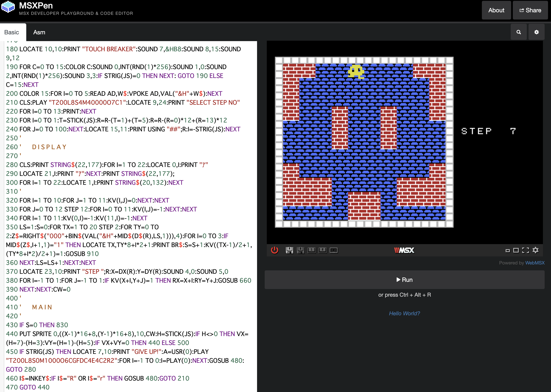Open floppy drive B icon

pos(301,250)
